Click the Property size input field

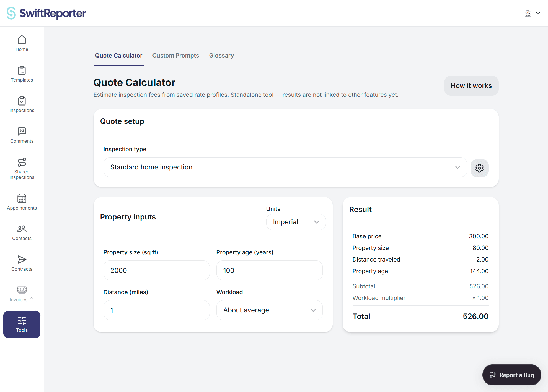(x=156, y=270)
